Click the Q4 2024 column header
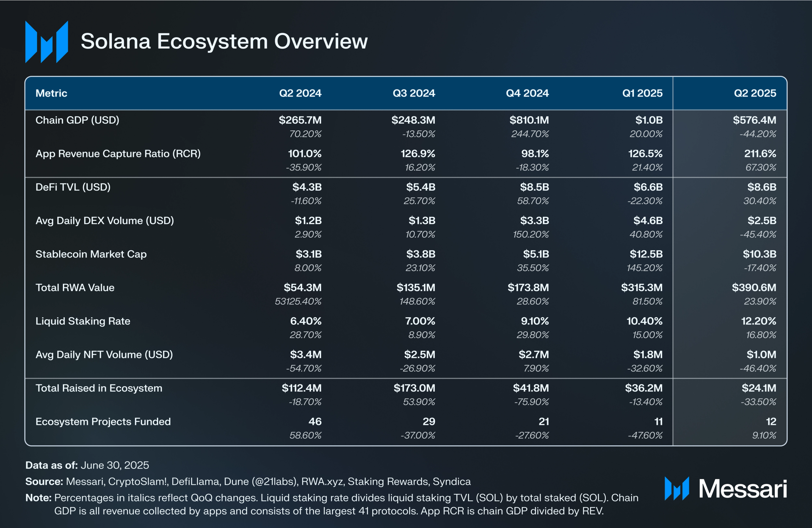Viewport: 812px width, 528px height. pos(527,93)
